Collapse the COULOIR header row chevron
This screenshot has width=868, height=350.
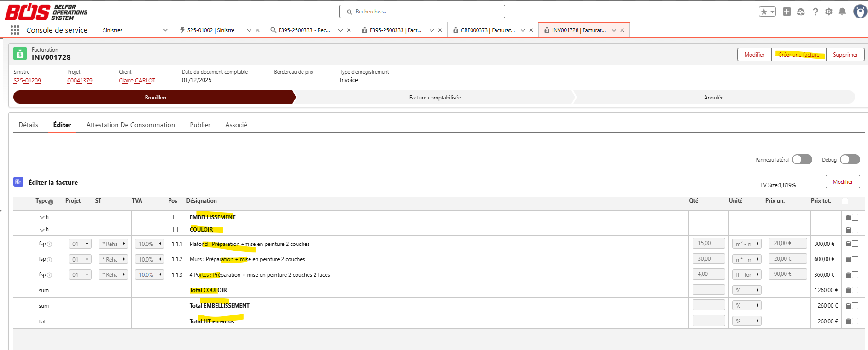point(42,230)
